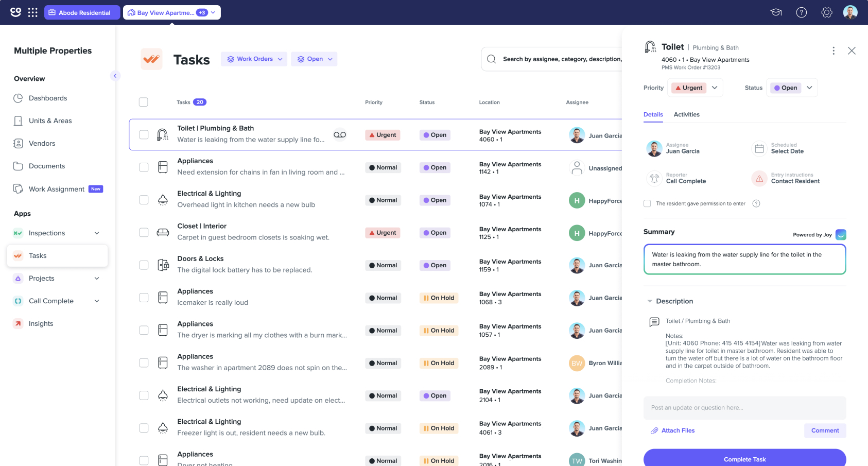
Task: Tick the resident gave permission checkbox
Action: (647, 203)
